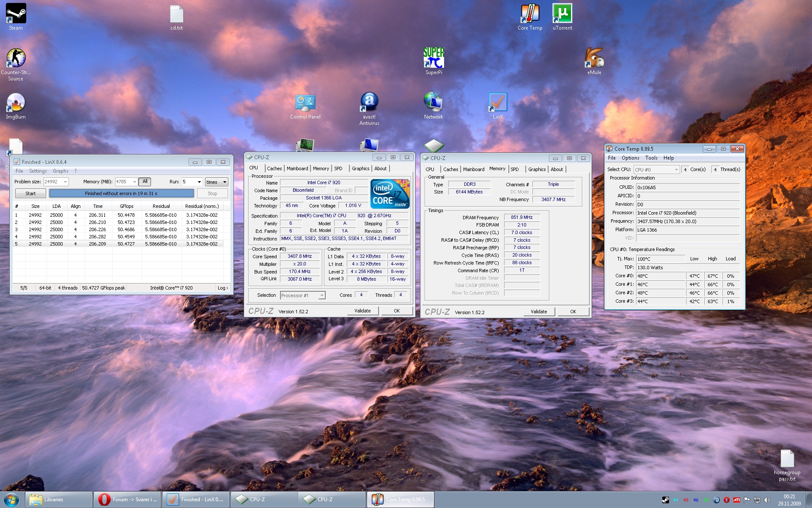Launch eMule from the desktop
Screen dimensions: 812x508
coord(594,58)
